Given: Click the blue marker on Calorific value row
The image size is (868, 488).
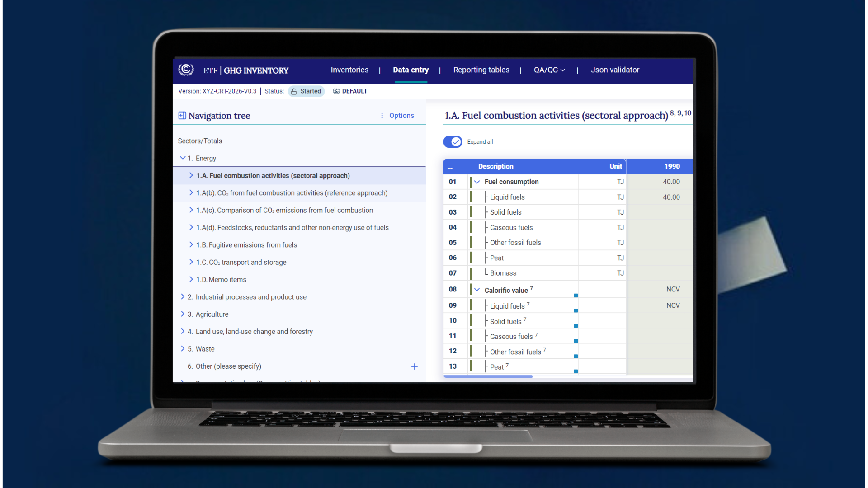Looking at the screenshot, I should click(x=576, y=296).
